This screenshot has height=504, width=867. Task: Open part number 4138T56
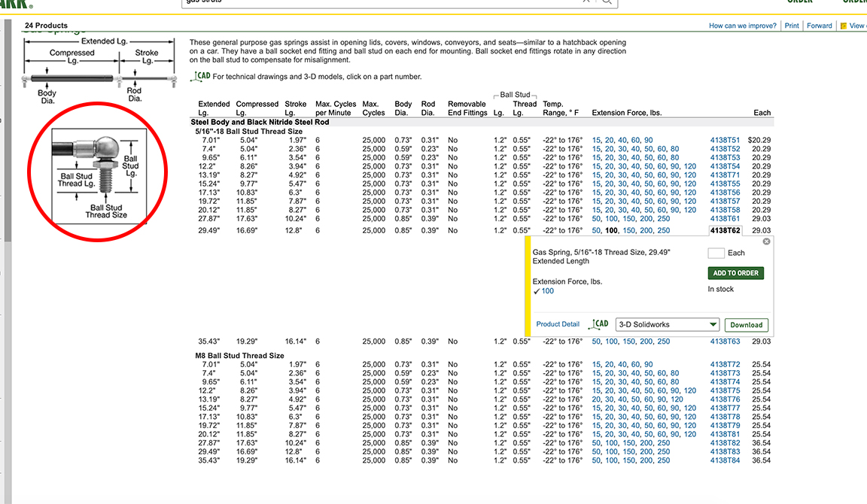pyautogui.click(x=724, y=193)
